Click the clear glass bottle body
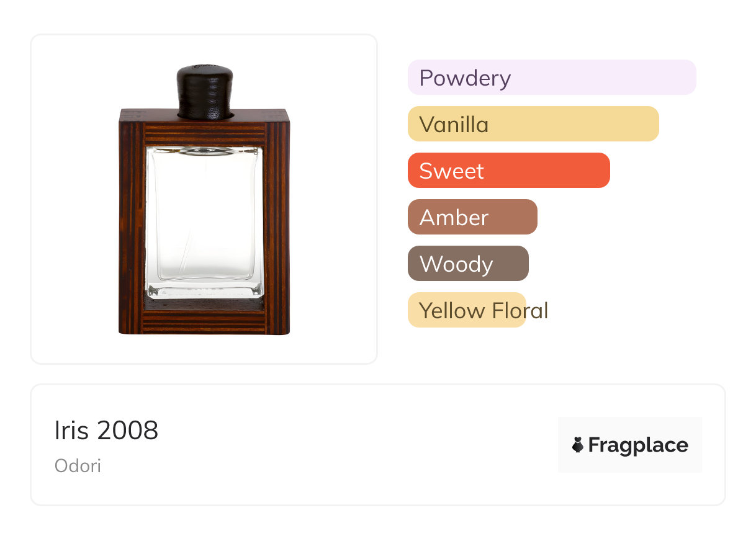Viewport: 756px width, 536px height. pyautogui.click(x=204, y=217)
